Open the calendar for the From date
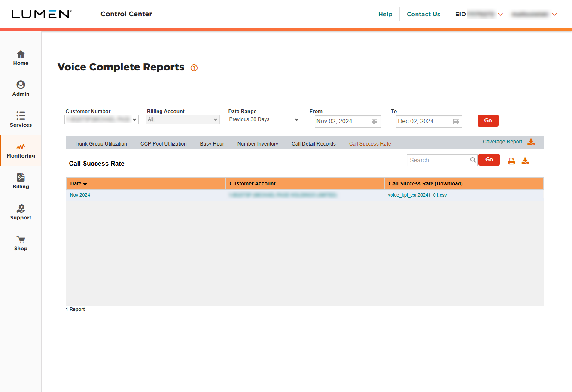Viewport: 572px width, 392px height. [374, 121]
